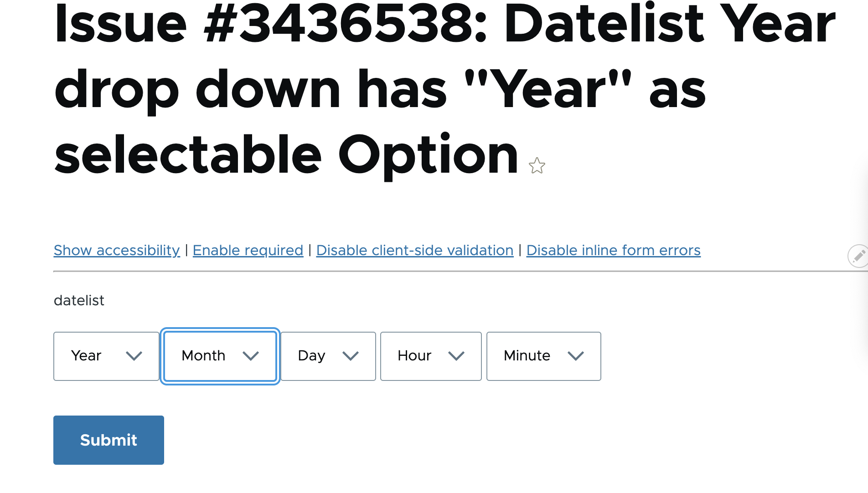868x493 pixels.
Task: Click the pencil edit icon at right edge
Action: click(x=858, y=256)
